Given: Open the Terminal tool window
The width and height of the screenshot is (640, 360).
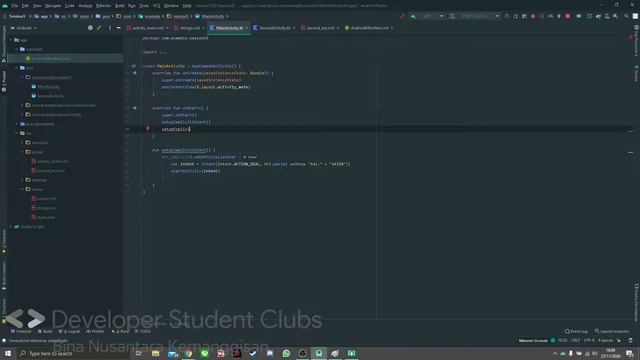Looking at the screenshot, I should pyautogui.click(x=21, y=331).
